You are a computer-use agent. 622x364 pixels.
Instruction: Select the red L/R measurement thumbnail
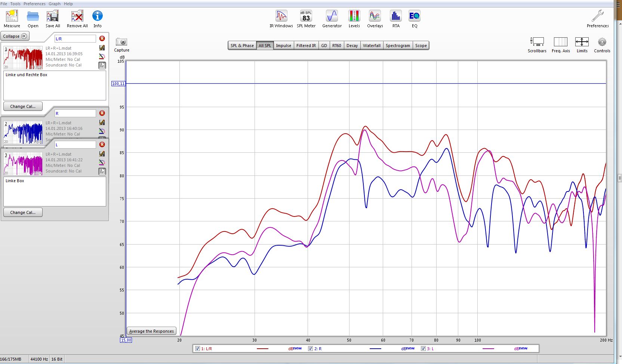(23, 57)
